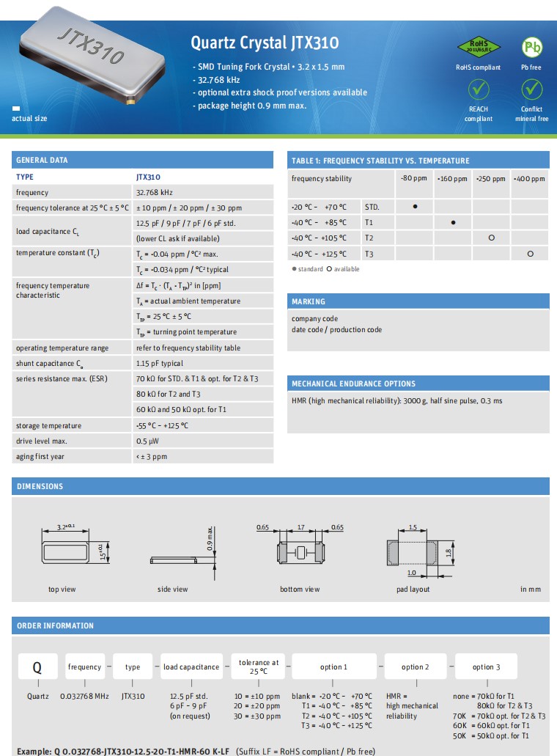Click the Pb free circular icon

(x=531, y=47)
